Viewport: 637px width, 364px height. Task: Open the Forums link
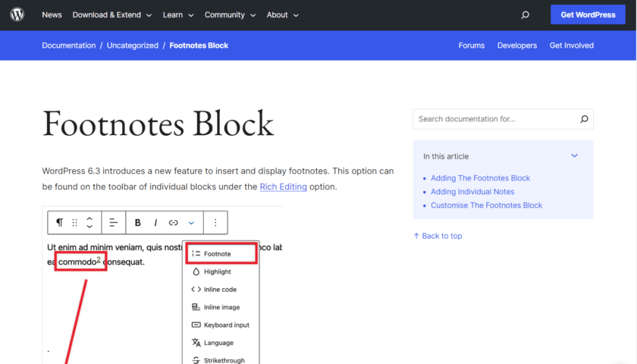click(x=471, y=45)
